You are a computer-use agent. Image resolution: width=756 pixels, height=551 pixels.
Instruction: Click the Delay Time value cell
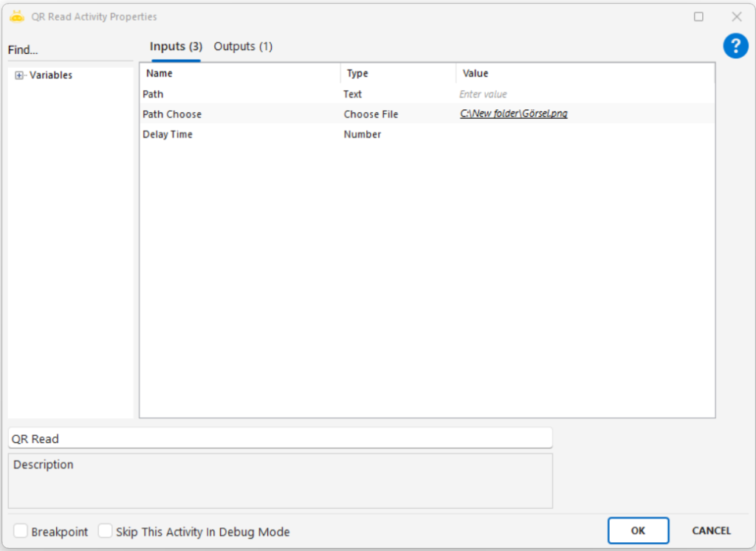(x=583, y=134)
